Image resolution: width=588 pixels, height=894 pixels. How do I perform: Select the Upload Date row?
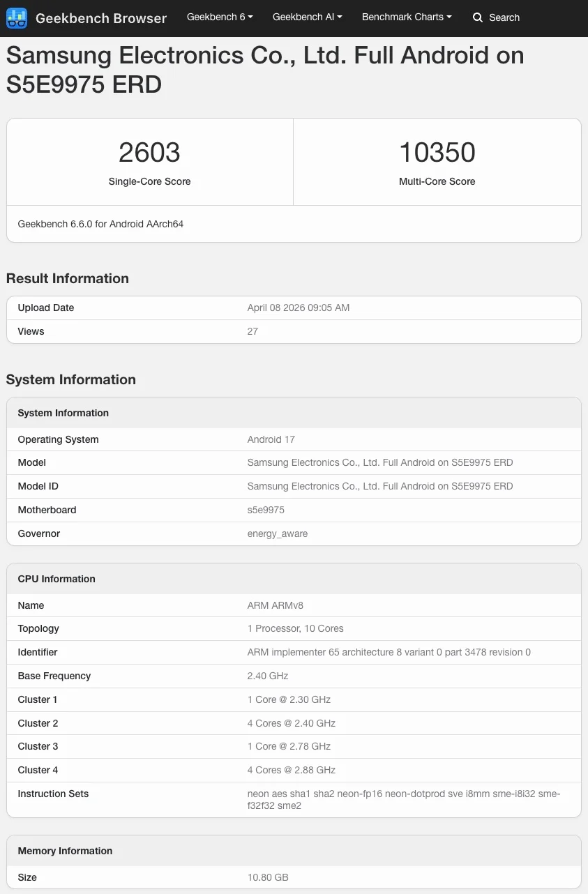pos(293,308)
